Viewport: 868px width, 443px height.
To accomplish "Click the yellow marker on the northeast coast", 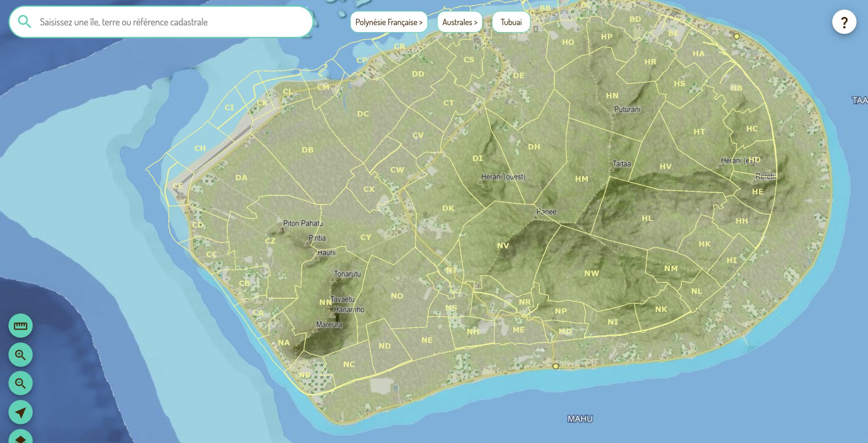I will coord(736,36).
